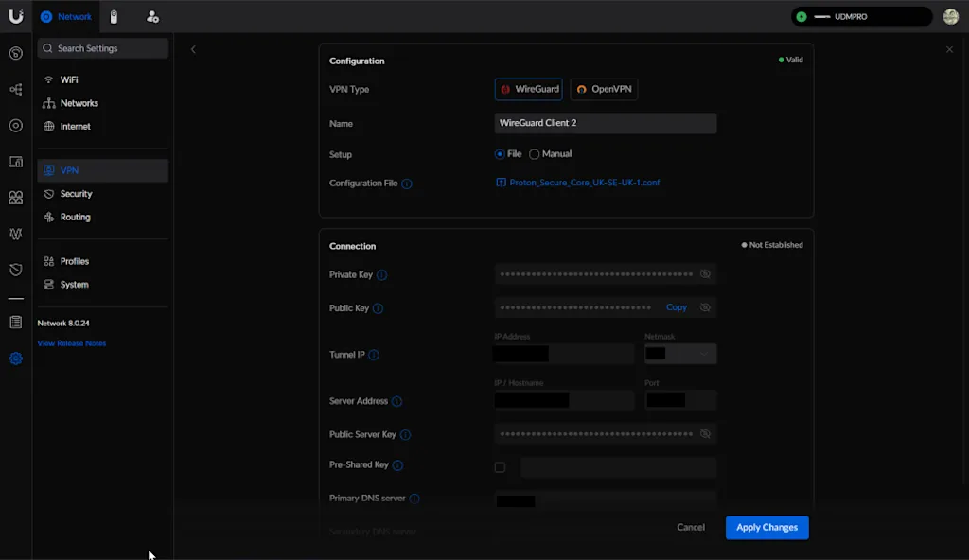The width and height of the screenshot is (969, 560).
Task: Select WireGuard VPN type
Action: click(x=528, y=89)
